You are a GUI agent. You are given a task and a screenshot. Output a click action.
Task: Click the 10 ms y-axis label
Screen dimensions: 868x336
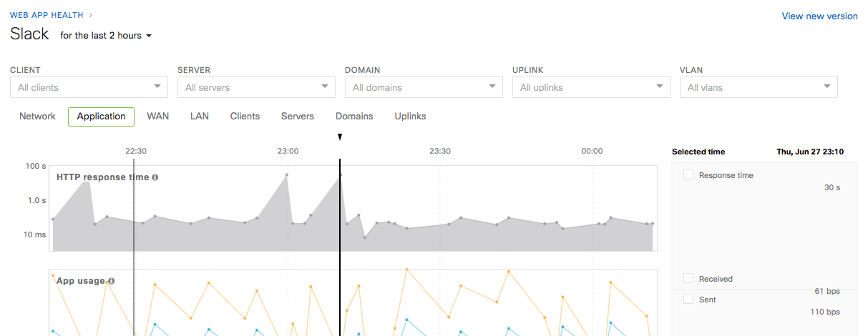tap(35, 234)
